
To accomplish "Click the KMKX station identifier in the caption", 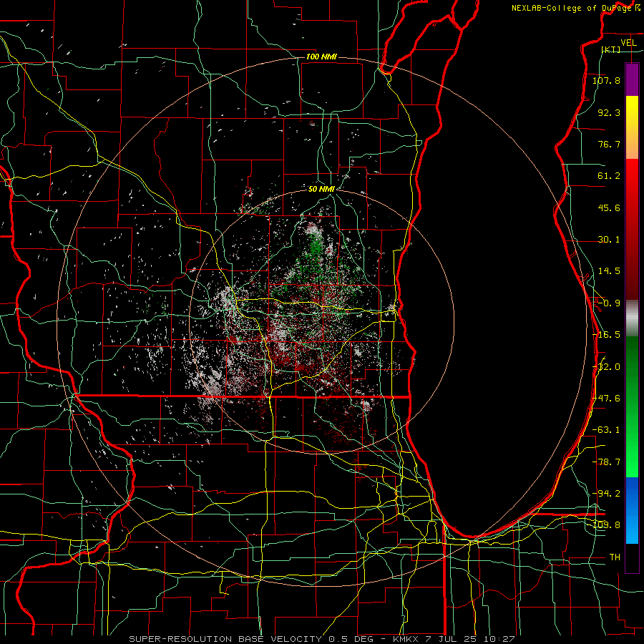I will (x=405, y=639).
